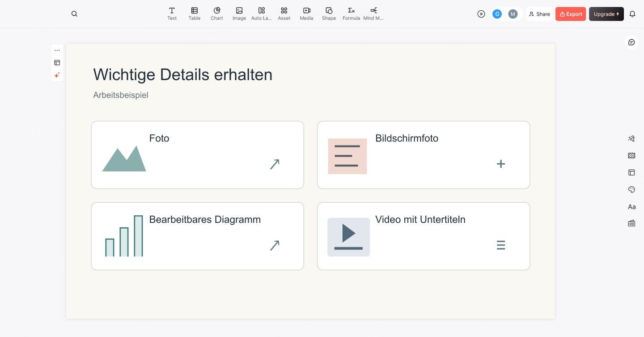Click the red Export button

[571, 14]
